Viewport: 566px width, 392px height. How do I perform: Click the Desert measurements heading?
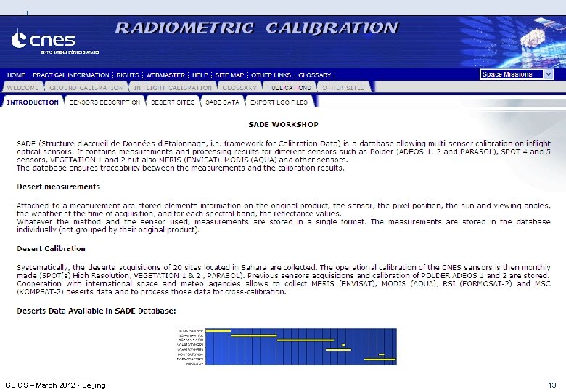59,187
